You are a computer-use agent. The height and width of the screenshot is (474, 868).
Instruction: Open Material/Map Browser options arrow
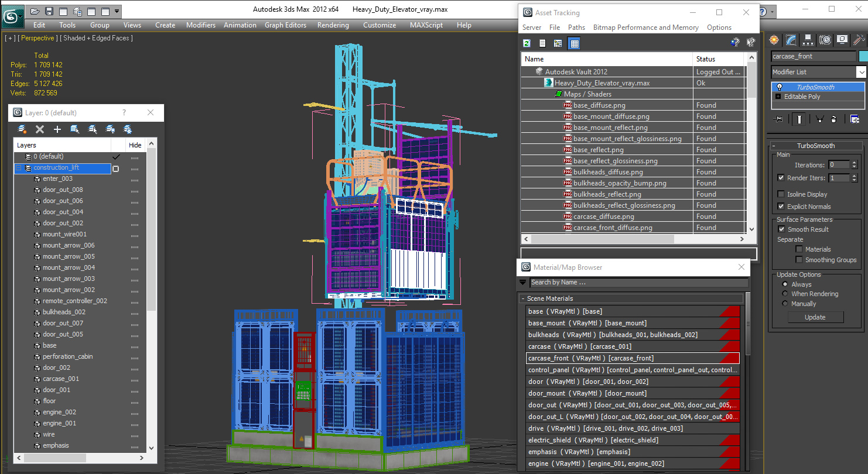[523, 282]
